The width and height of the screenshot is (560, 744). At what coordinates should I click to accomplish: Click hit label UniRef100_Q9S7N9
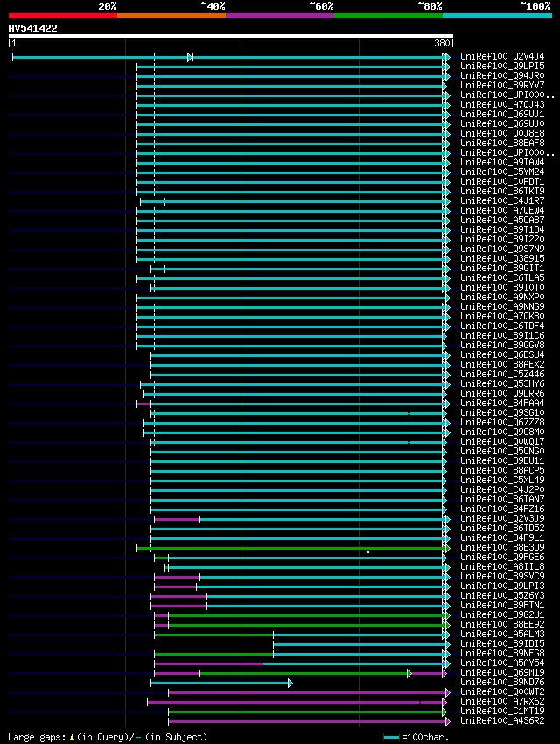click(x=502, y=249)
